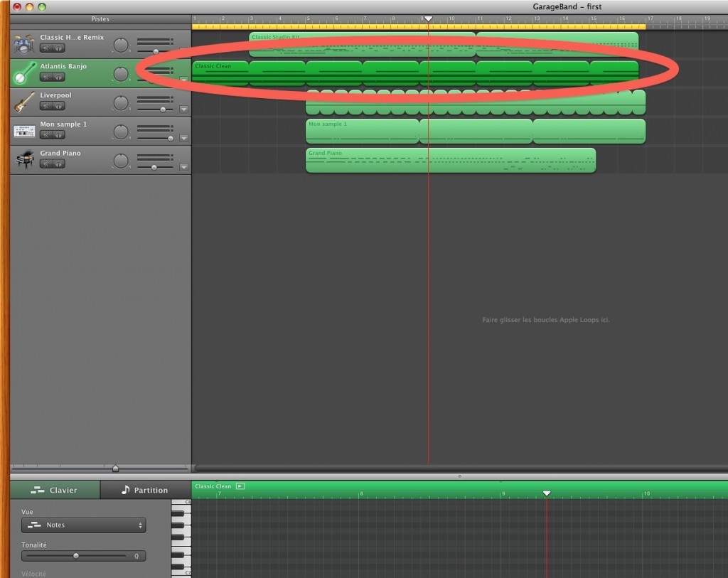The image size is (728, 578).
Task: Click the pan knob on Grand Piano
Action: (x=121, y=161)
